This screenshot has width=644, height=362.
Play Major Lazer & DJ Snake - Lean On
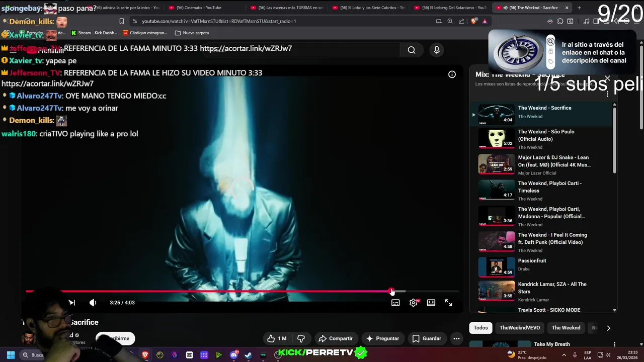coord(541,165)
